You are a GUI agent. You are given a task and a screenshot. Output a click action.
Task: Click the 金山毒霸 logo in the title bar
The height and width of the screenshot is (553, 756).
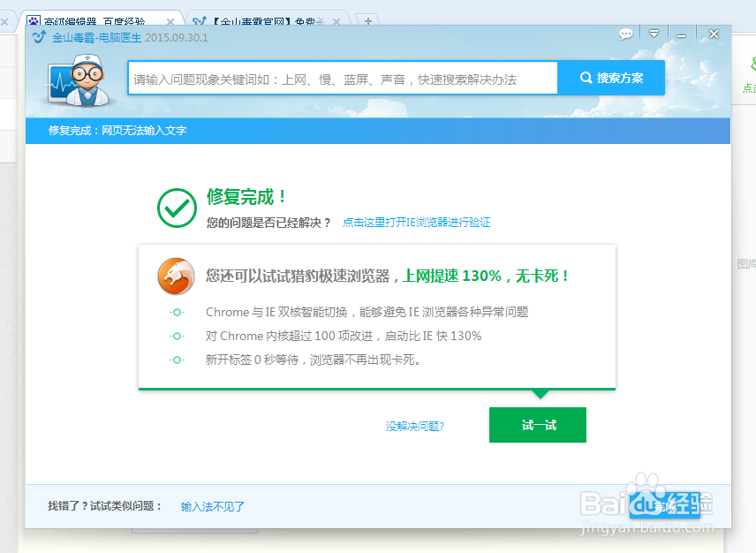tap(39, 36)
